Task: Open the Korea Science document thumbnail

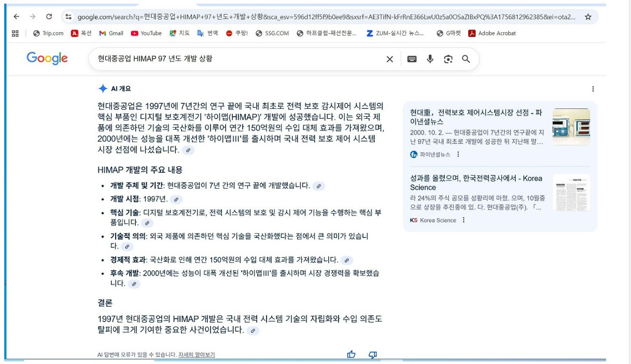Action: [x=571, y=192]
